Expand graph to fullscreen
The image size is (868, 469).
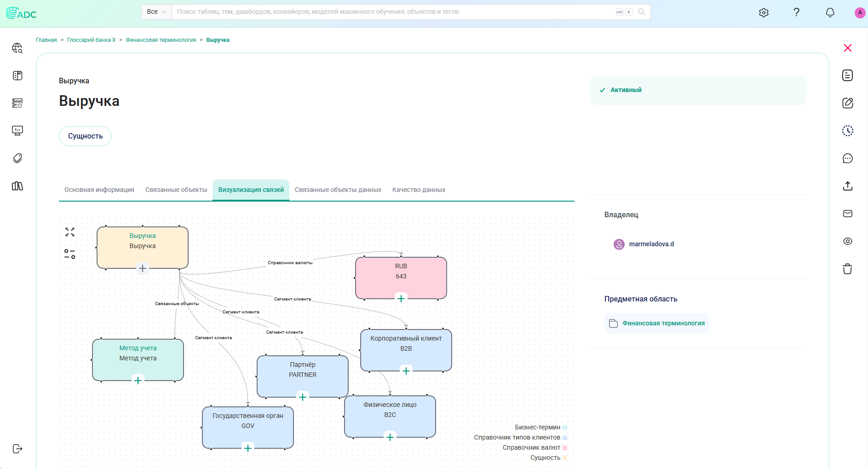click(x=70, y=232)
